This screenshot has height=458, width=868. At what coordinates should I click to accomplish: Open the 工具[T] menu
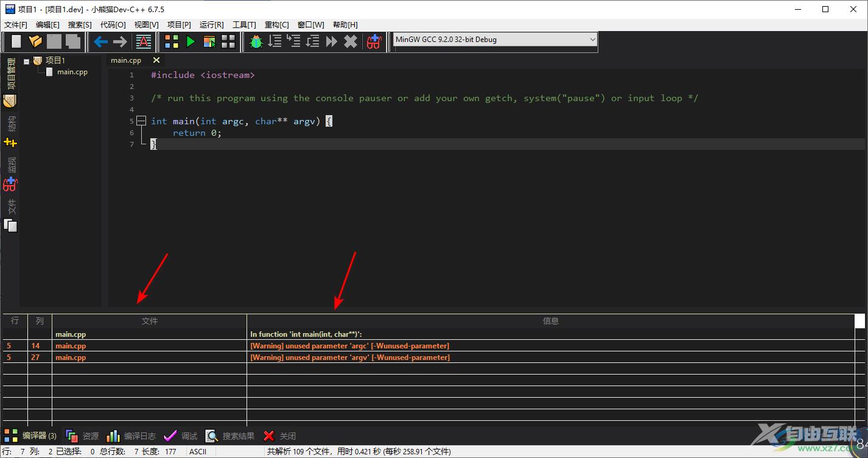coord(244,25)
